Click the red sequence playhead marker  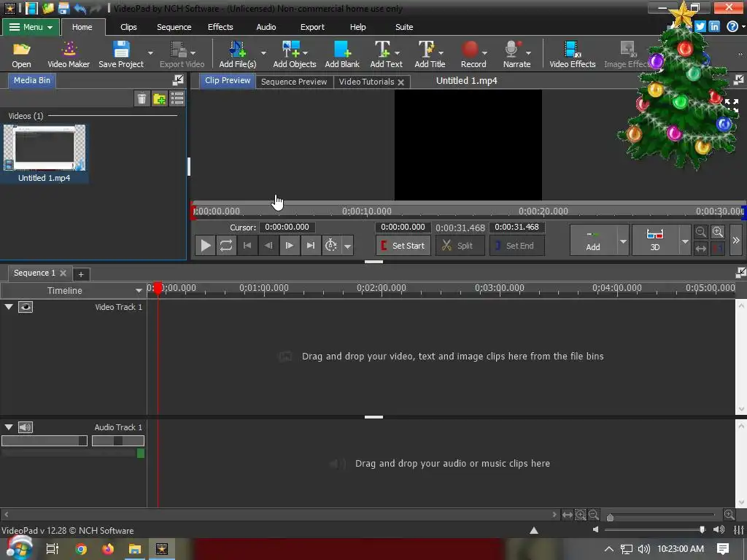click(158, 287)
